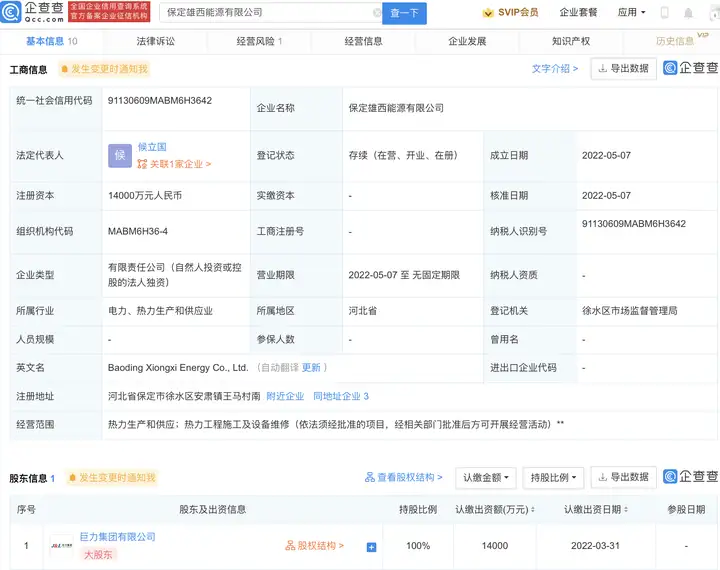The height and width of the screenshot is (570, 720).
Task: Click the 文字介绍 link
Action: click(x=555, y=69)
